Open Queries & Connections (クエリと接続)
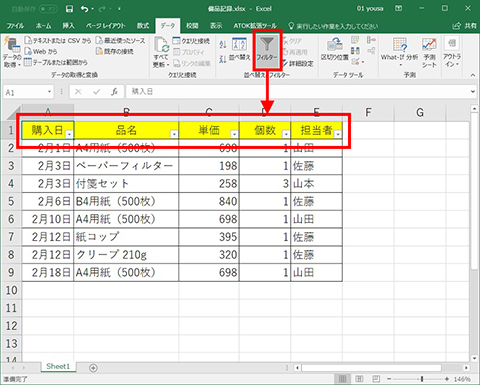 pyautogui.click(x=191, y=41)
